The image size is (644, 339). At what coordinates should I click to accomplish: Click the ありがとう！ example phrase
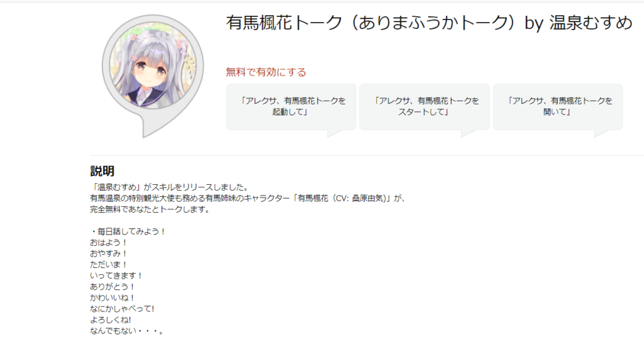[113, 287]
